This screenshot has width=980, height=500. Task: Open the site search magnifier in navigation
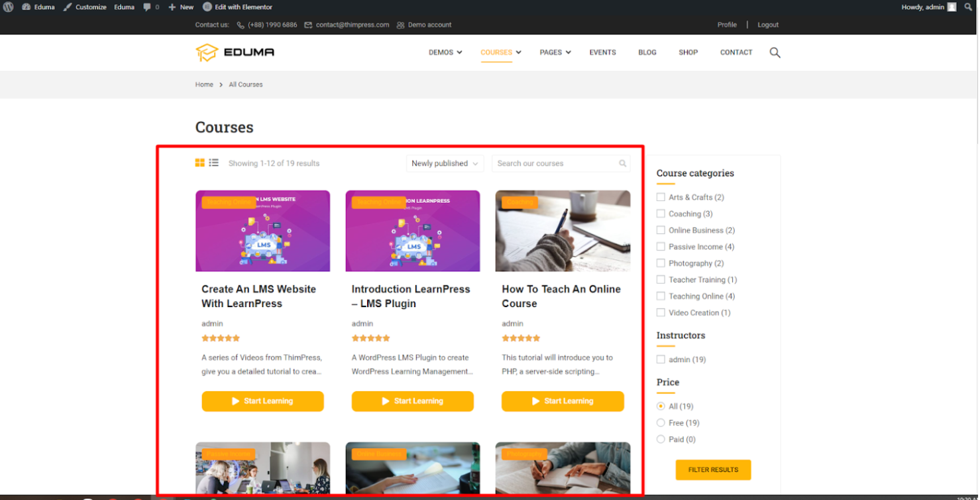click(775, 52)
